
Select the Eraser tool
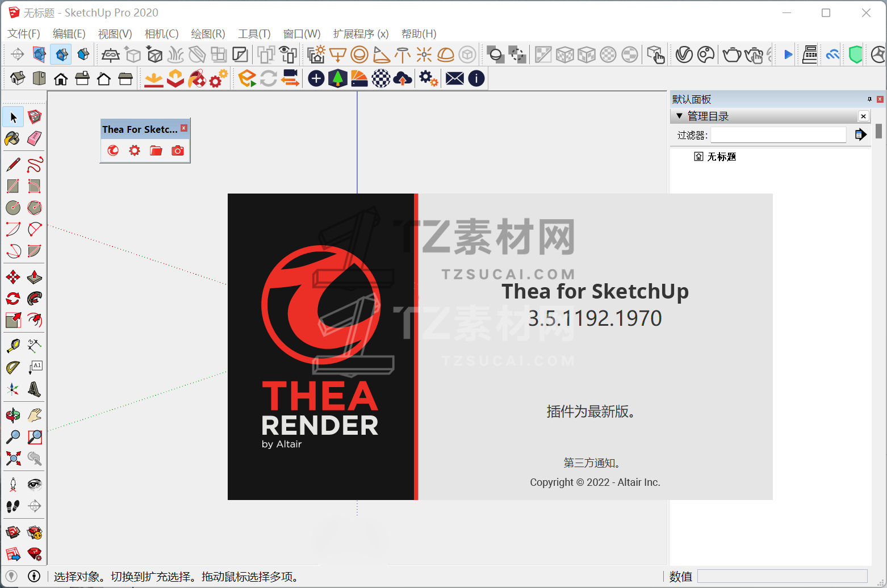[35, 138]
